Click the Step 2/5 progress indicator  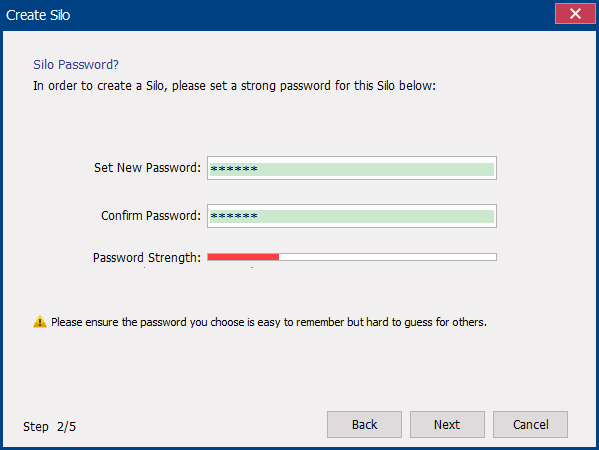tap(49, 426)
